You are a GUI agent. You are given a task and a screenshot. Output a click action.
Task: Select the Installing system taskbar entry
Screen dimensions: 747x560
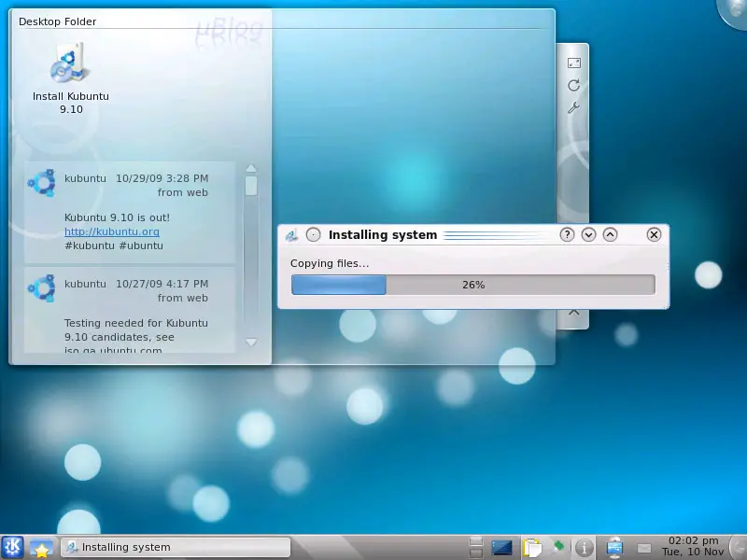pyautogui.click(x=176, y=547)
